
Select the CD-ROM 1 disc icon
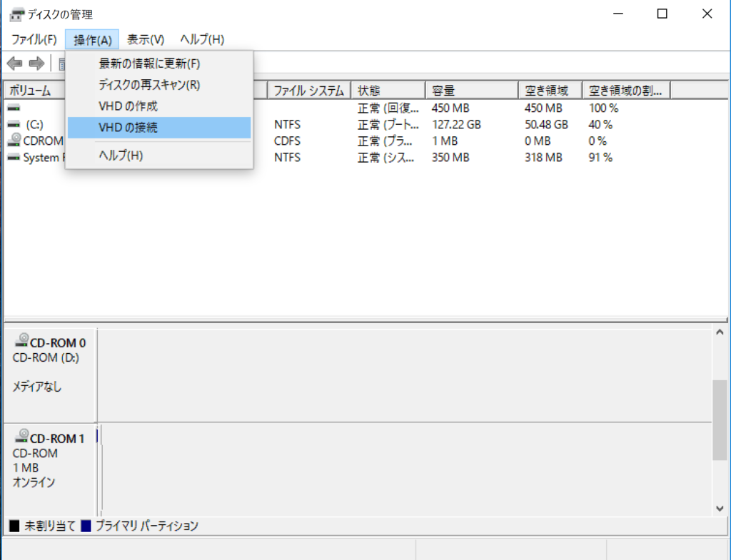click(21, 436)
